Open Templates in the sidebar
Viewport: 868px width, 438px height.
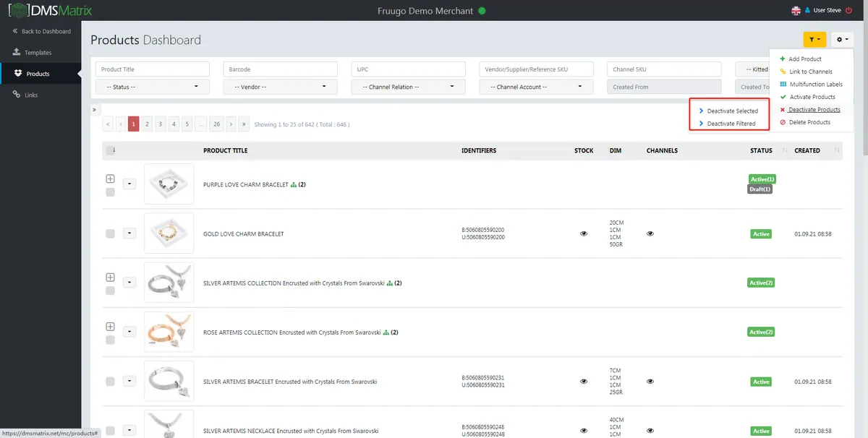click(x=38, y=52)
